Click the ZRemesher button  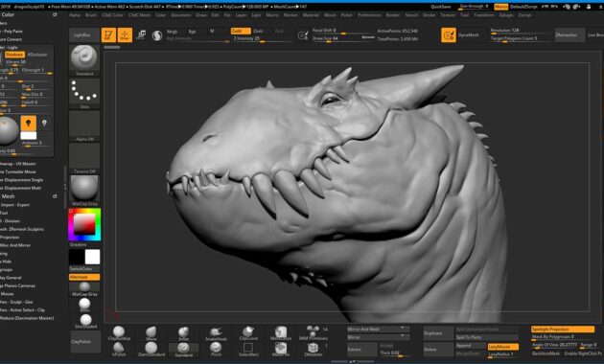[569, 35]
